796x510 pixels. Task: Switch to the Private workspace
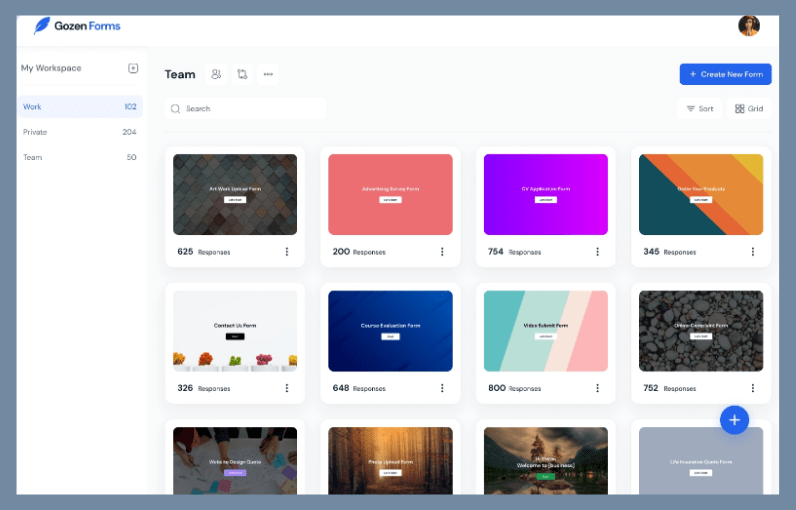coord(80,132)
